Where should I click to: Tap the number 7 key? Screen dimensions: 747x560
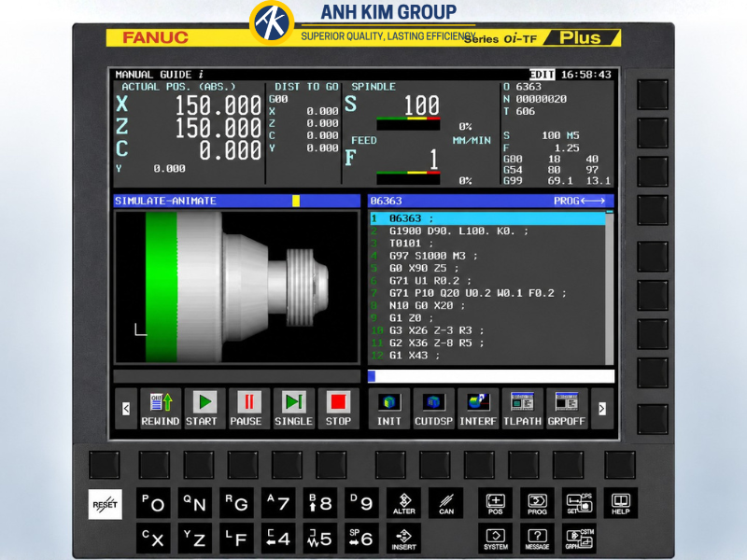click(x=278, y=503)
